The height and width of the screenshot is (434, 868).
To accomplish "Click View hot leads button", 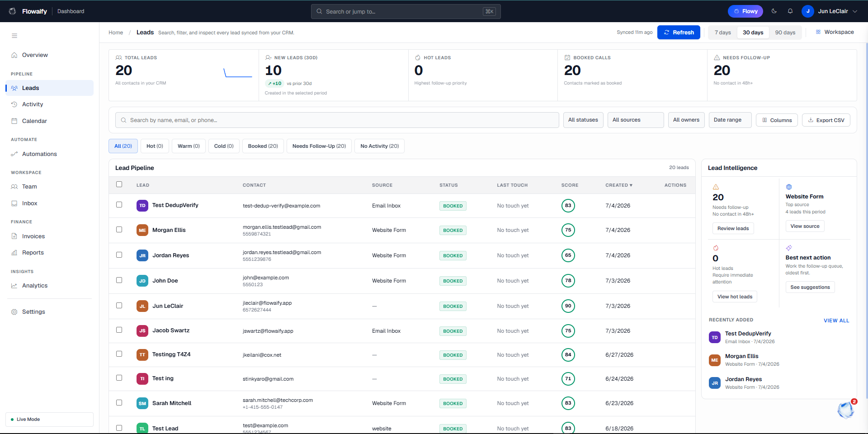I will (735, 297).
